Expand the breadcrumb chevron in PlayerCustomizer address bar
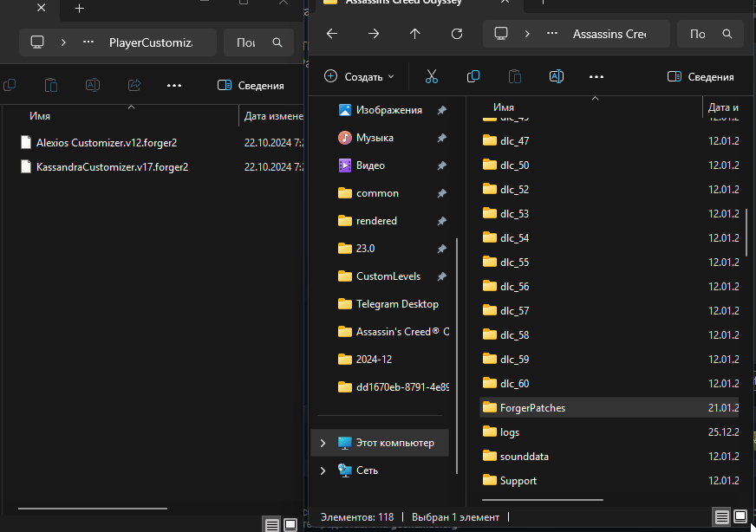Viewport: 756px width, 532px height. (x=63, y=42)
